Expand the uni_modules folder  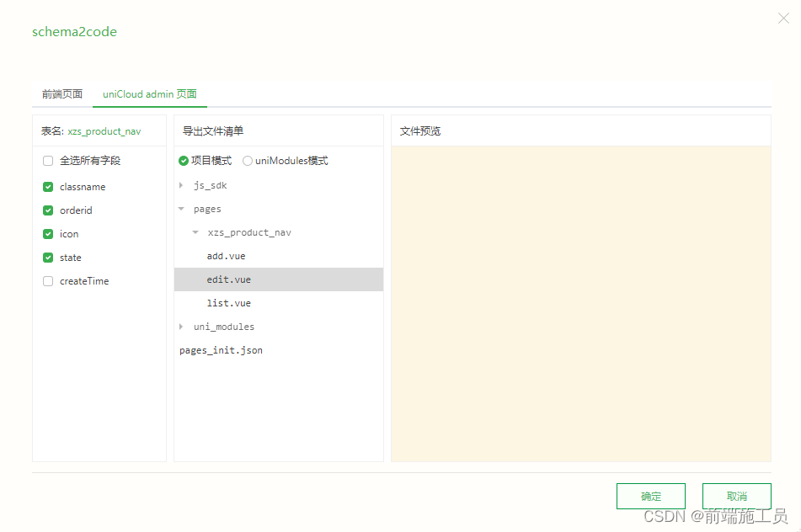click(180, 327)
